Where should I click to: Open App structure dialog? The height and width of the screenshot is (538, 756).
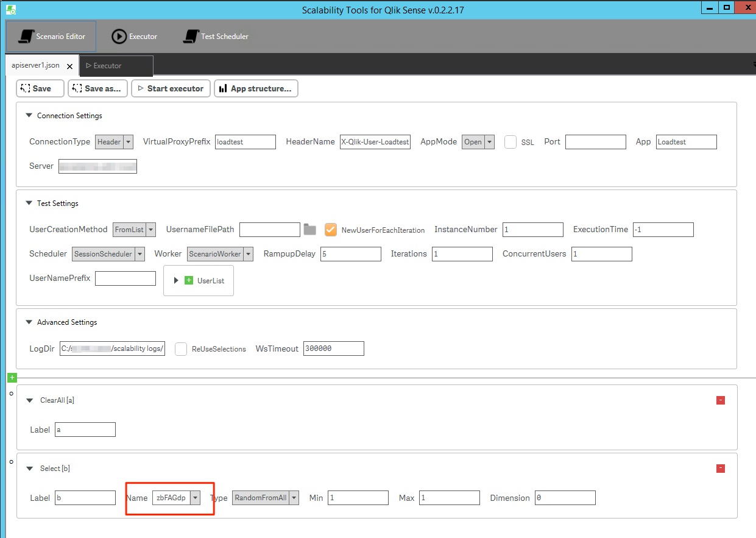256,88
